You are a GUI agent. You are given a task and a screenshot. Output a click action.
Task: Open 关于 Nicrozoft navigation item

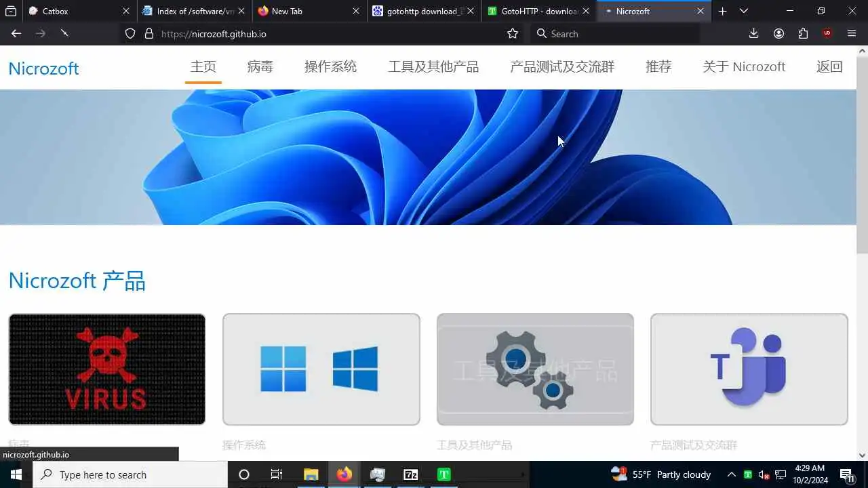[744, 66]
